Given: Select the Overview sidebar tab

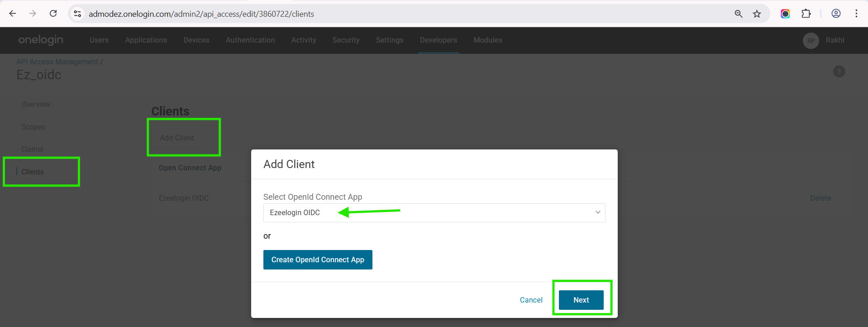Looking at the screenshot, I should pos(36,104).
